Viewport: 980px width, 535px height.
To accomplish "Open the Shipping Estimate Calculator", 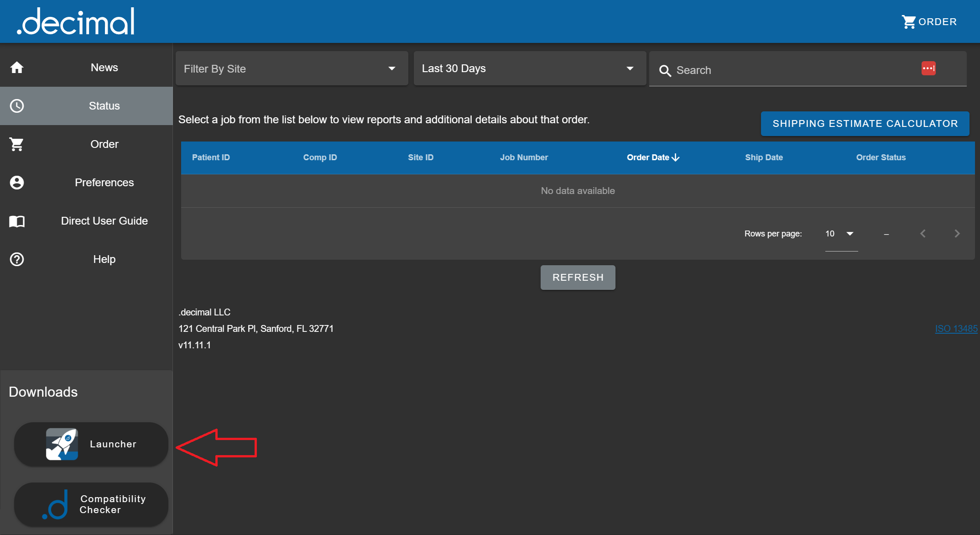I will pos(865,124).
